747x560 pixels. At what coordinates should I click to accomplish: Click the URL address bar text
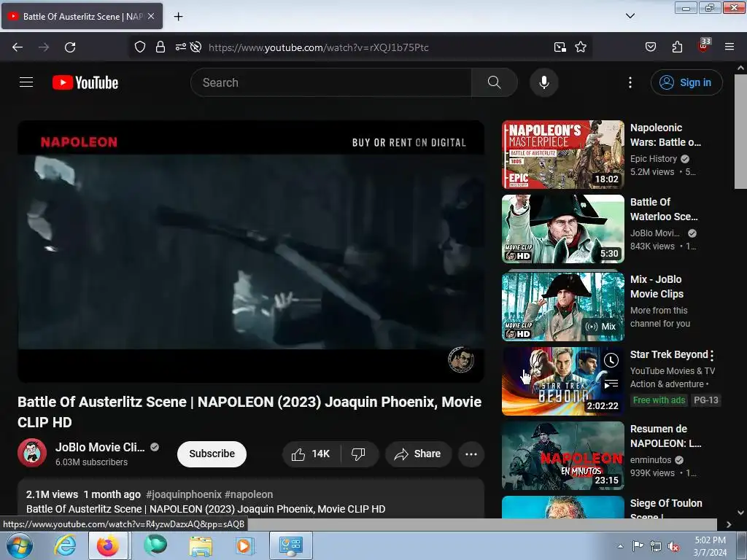[x=319, y=47]
